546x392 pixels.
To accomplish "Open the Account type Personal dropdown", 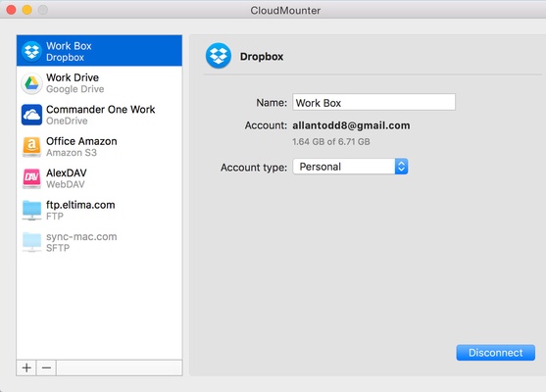I will [350, 167].
